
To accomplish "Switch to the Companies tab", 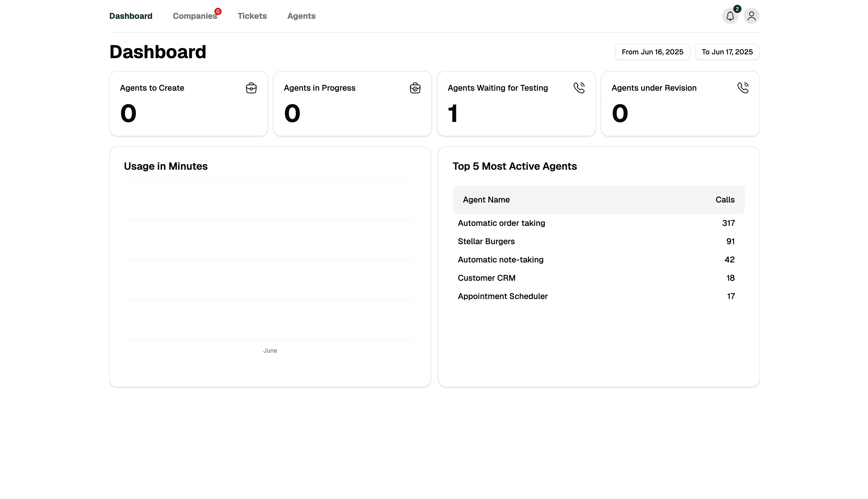I will [x=195, y=16].
